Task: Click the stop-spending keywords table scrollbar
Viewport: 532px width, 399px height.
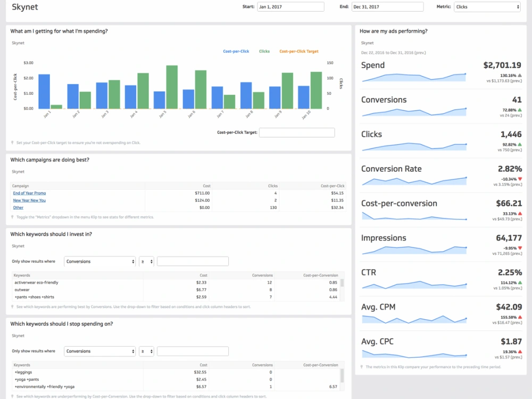Action: pos(342,375)
